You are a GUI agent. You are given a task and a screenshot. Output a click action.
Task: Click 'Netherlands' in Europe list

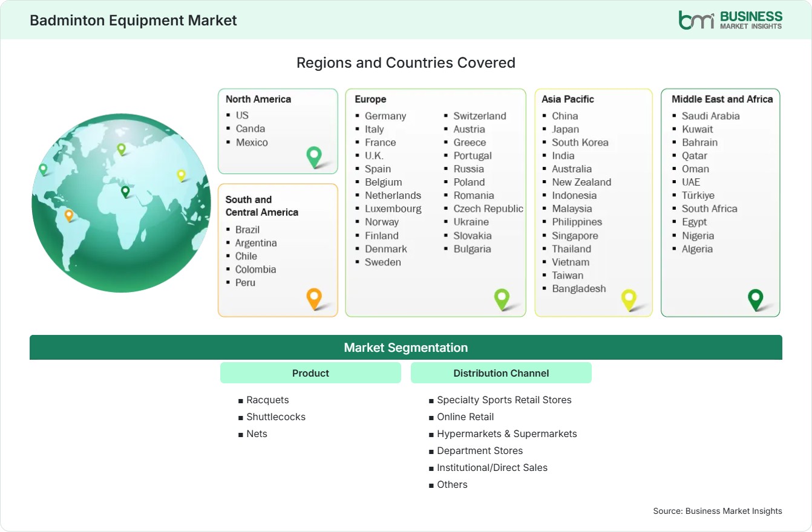point(393,196)
